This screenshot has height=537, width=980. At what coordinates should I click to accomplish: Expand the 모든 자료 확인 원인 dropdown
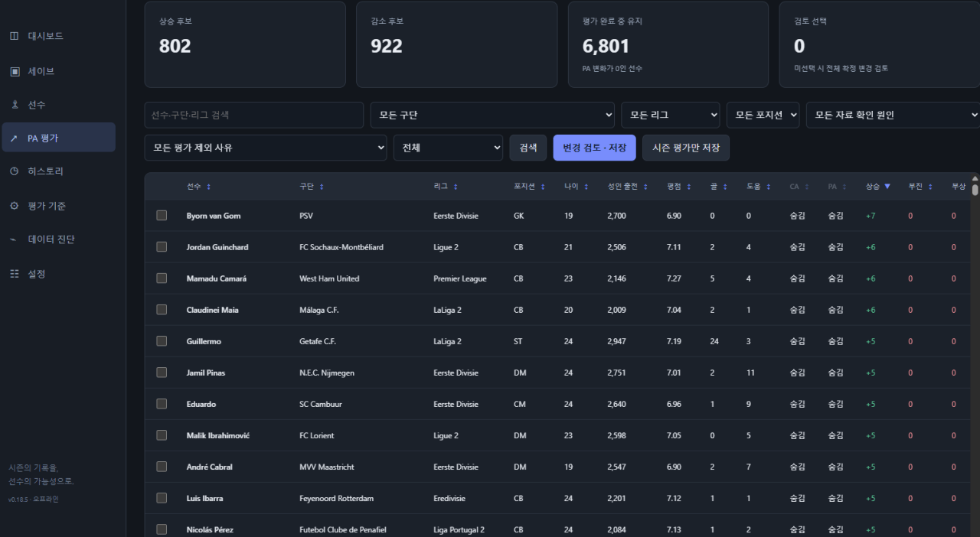[x=893, y=115]
